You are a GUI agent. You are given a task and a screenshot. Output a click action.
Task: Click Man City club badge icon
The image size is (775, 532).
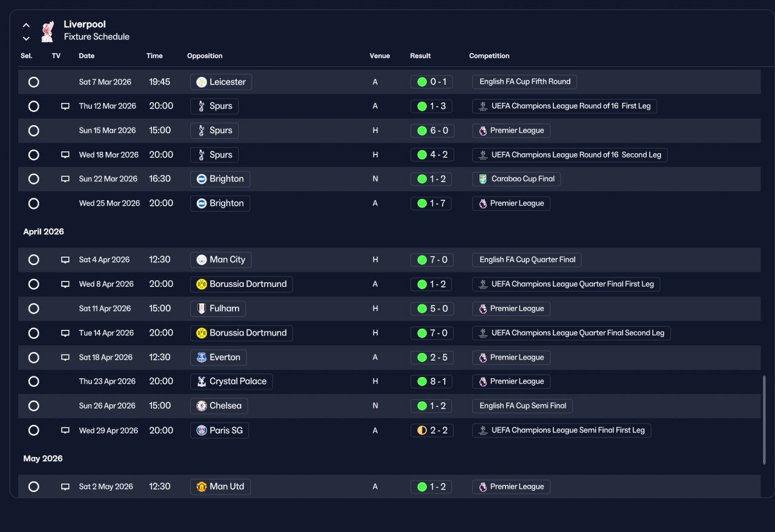[x=202, y=260]
